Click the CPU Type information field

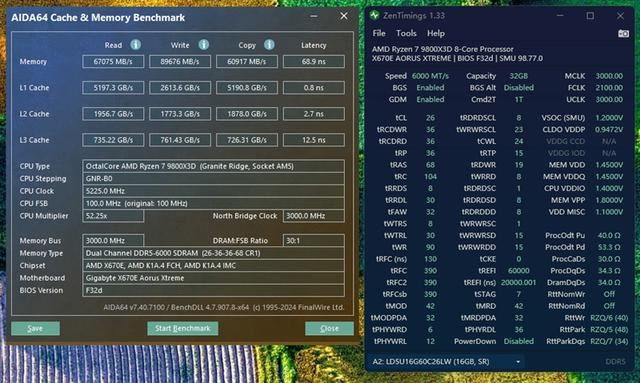213,166
